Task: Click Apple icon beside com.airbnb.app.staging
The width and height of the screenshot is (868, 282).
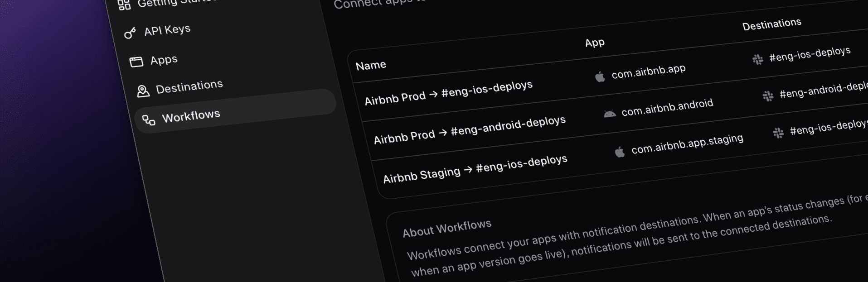Action: [x=620, y=152]
